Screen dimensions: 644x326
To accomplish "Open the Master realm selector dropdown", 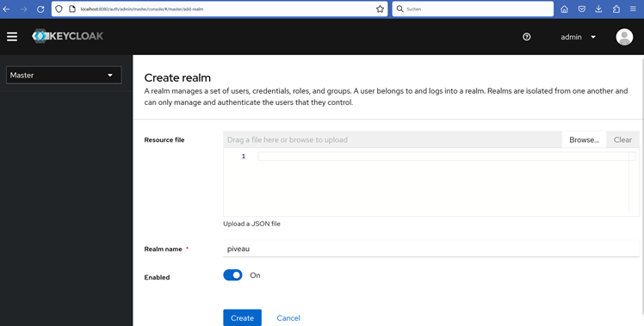I will coord(64,75).
